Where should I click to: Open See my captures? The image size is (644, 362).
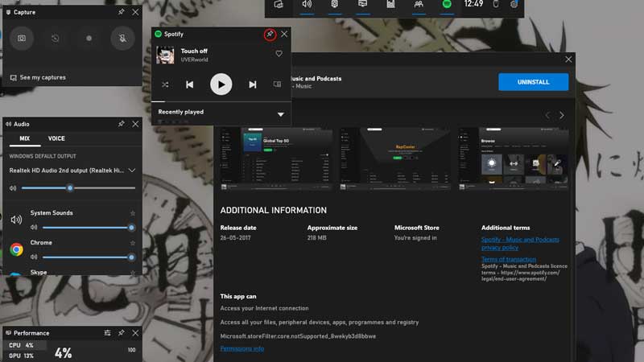[38, 77]
